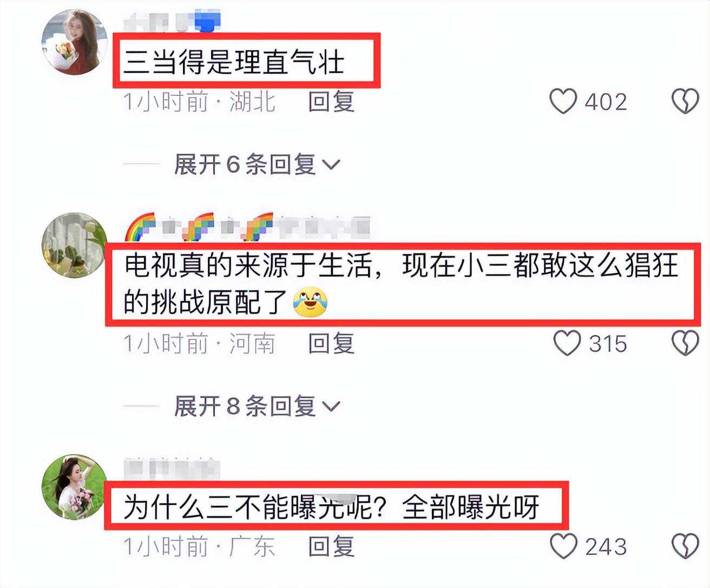
Task: Open the rainbow-emoji username of second commenter
Action: pyautogui.click(x=247, y=226)
